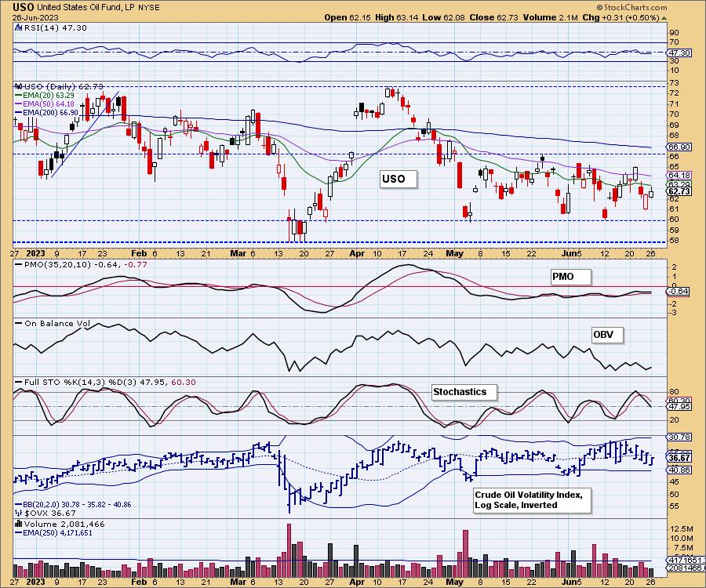Click the Stochastics annotation box
Image resolution: width=706 pixels, height=588 pixels.
pos(464,392)
